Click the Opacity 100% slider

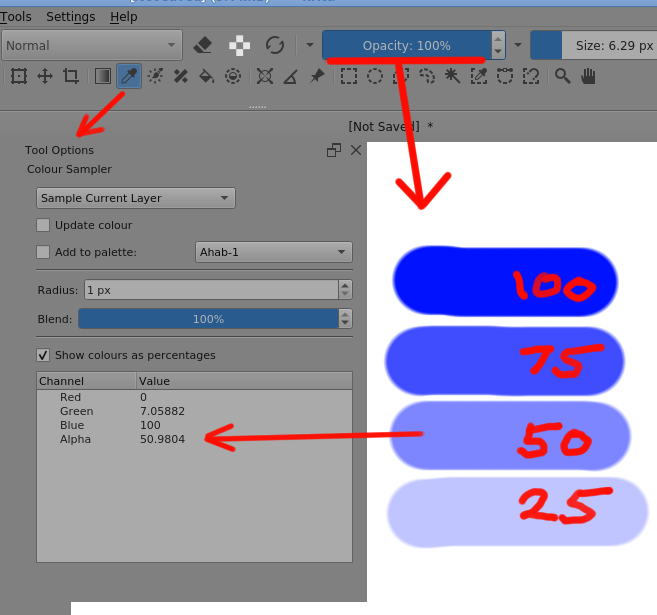[406, 45]
